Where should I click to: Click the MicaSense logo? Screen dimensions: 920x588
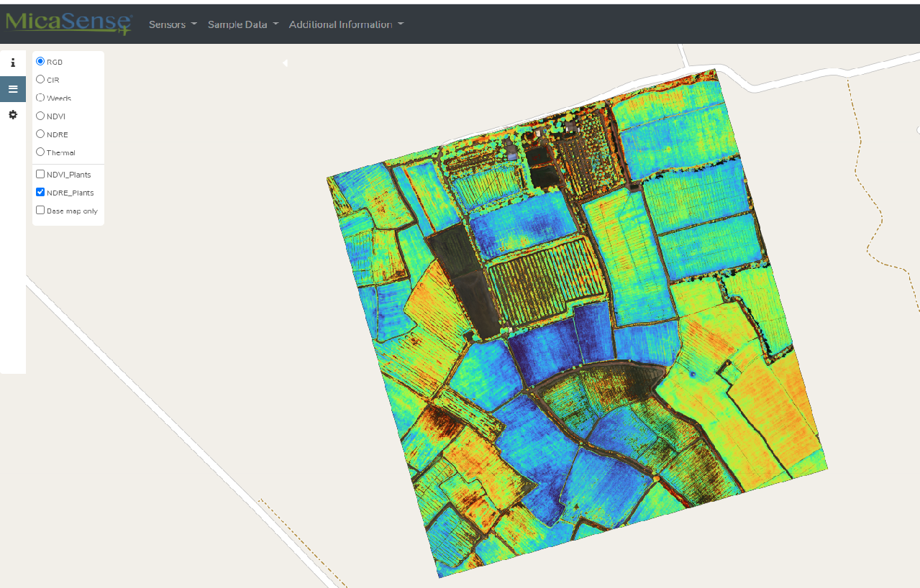[x=68, y=23]
